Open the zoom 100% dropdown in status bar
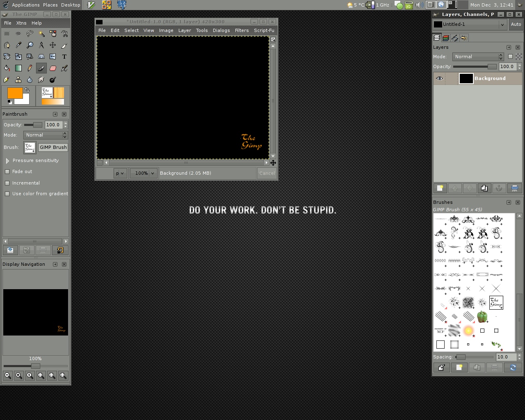This screenshot has width=525, height=420. click(x=144, y=173)
